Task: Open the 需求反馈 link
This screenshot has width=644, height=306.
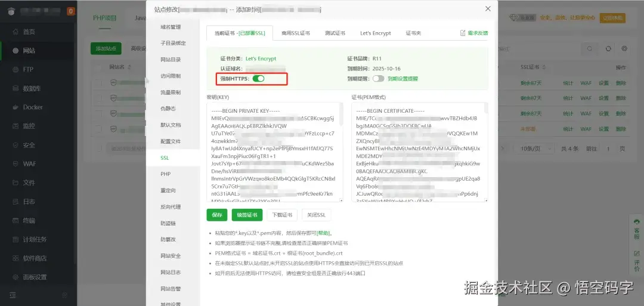Action: click(475, 33)
